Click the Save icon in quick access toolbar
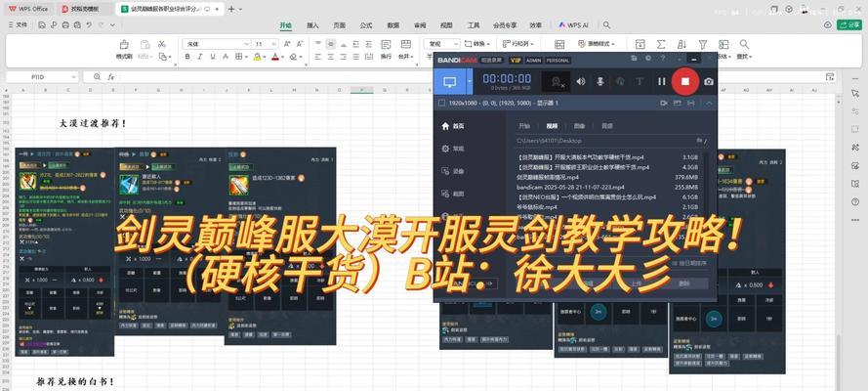Image resolution: width=868 pixels, height=391 pixels. coord(42,24)
